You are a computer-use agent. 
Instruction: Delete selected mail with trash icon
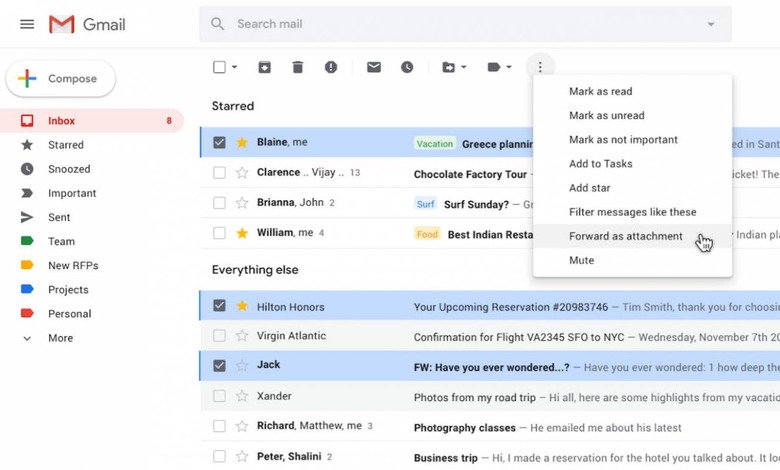pyautogui.click(x=297, y=67)
